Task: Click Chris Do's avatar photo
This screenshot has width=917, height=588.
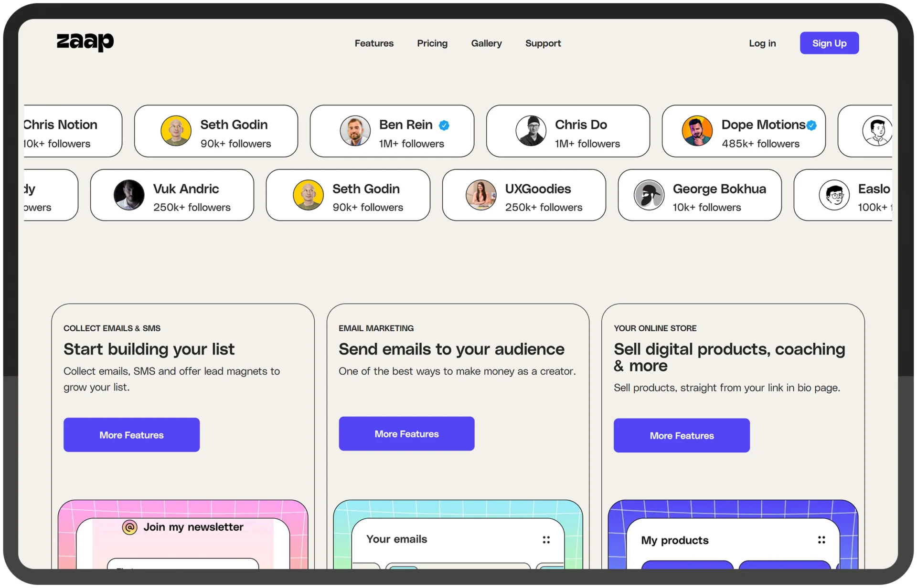Action: tap(531, 131)
